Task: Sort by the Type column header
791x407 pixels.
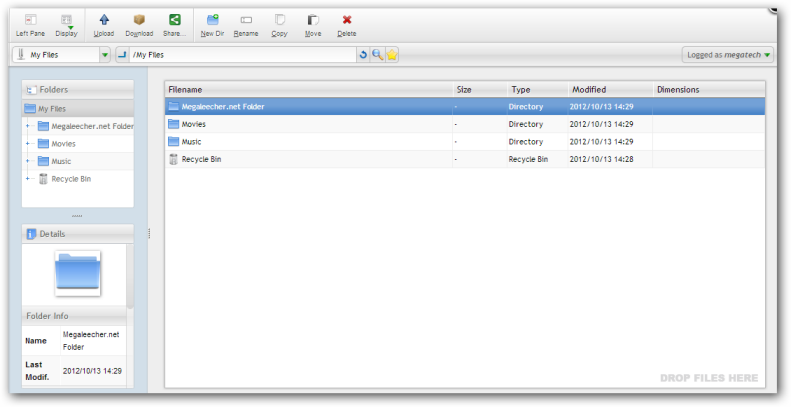Action: tap(537, 90)
